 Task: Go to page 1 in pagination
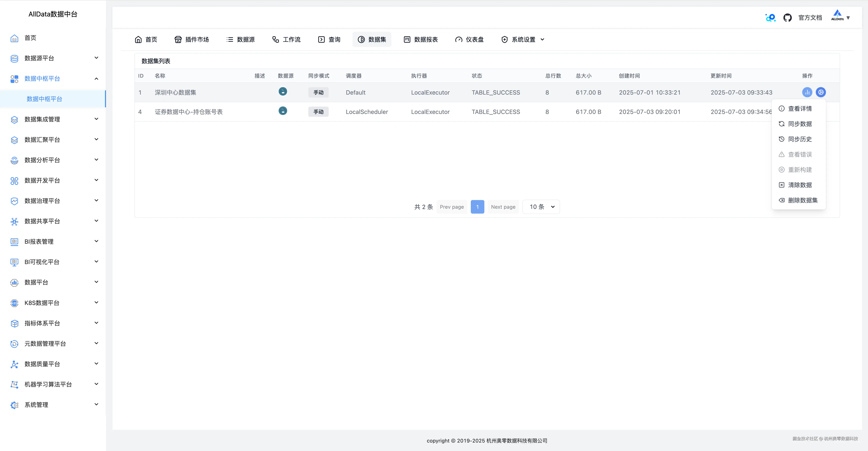477,207
